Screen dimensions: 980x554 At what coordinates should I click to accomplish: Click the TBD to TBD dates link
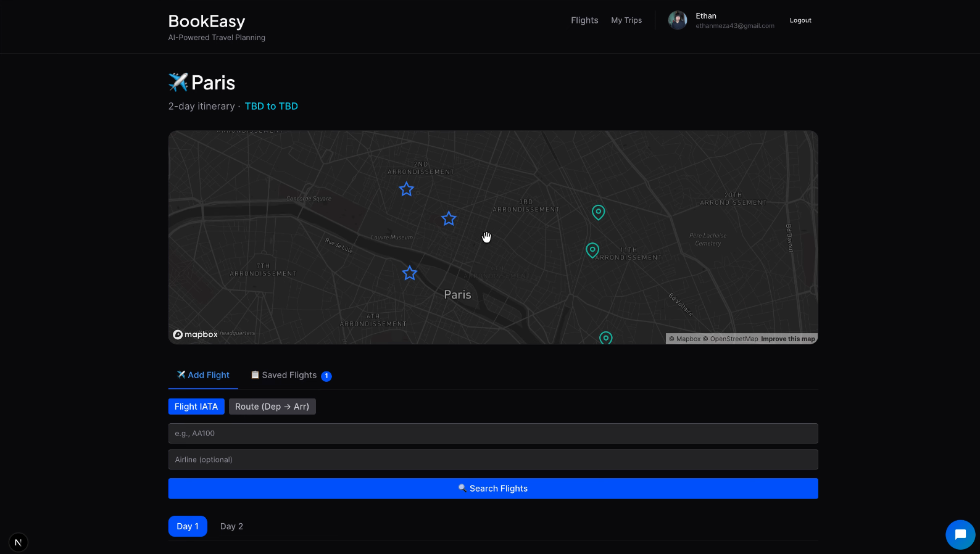[x=272, y=106]
